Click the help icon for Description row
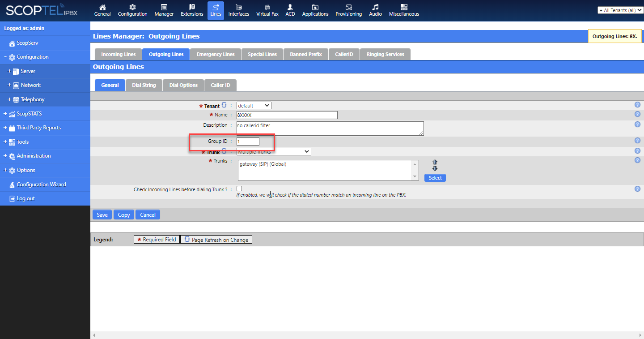Viewport: 644px width, 339px height. tap(637, 124)
